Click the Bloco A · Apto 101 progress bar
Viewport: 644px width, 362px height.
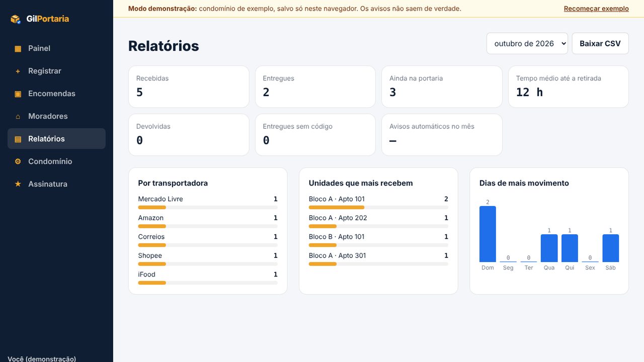click(x=378, y=208)
